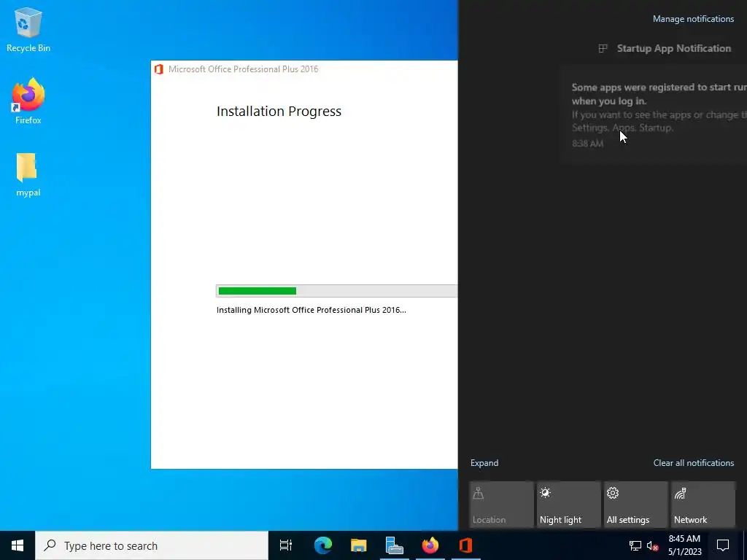Open File Explorer from taskbar

359,545
